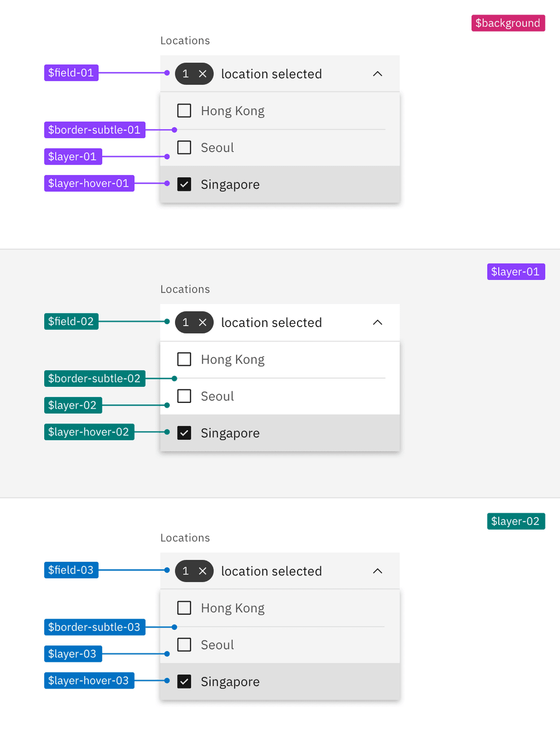The width and height of the screenshot is (560, 746).
Task: Click the $border-subtle-03 token annotation tag
Action: [95, 627]
